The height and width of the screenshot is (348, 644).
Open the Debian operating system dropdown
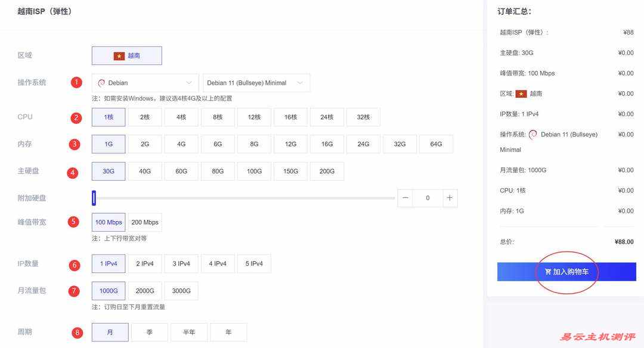145,83
